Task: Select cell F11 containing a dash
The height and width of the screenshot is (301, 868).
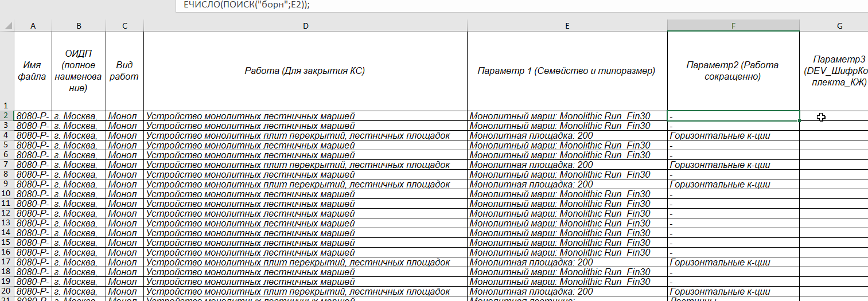Action: point(733,204)
